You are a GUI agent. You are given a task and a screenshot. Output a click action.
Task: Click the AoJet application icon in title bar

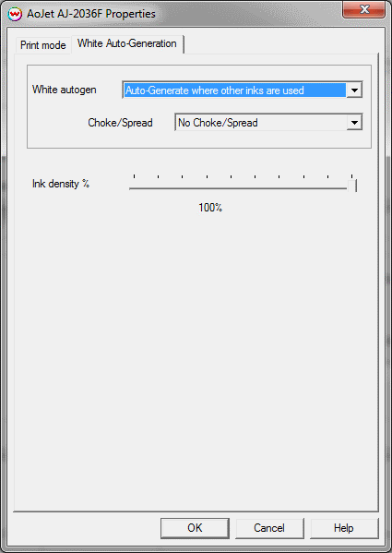click(x=15, y=14)
